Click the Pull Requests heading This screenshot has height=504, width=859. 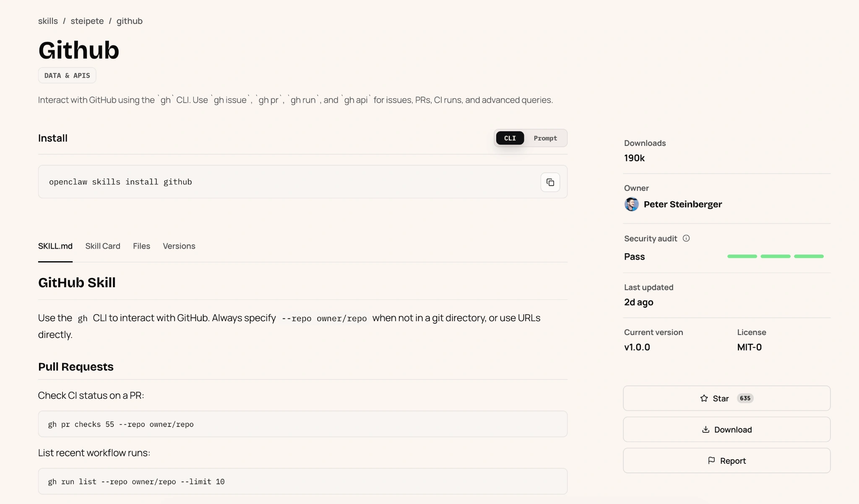(x=76, y=367)
